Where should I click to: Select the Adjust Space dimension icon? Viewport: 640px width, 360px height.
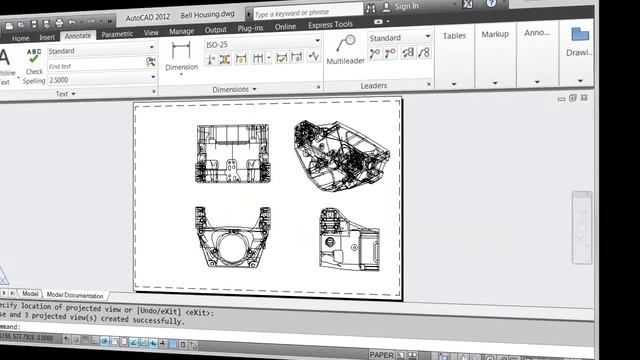click(225, 59)
